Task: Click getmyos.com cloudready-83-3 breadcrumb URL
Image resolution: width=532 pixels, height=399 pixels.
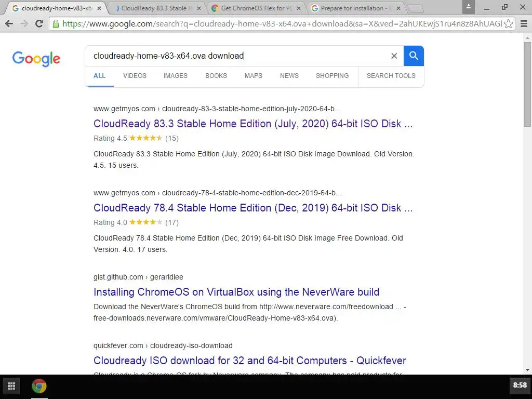Action: click(217, 109)
